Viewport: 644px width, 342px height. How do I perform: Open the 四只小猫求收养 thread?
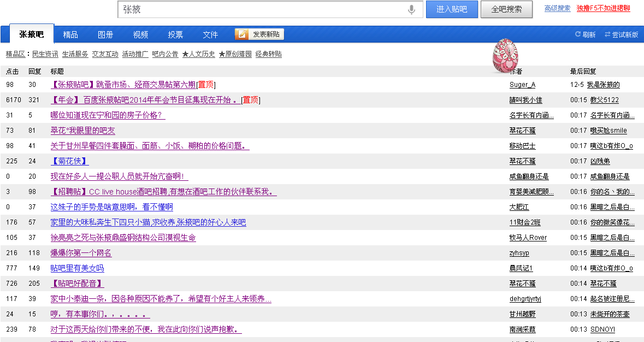148,222
